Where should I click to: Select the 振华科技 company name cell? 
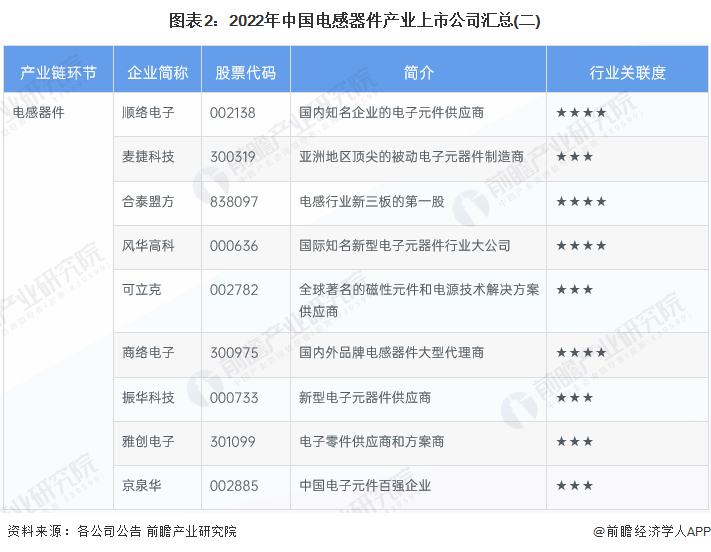click(x=148, y=397)
